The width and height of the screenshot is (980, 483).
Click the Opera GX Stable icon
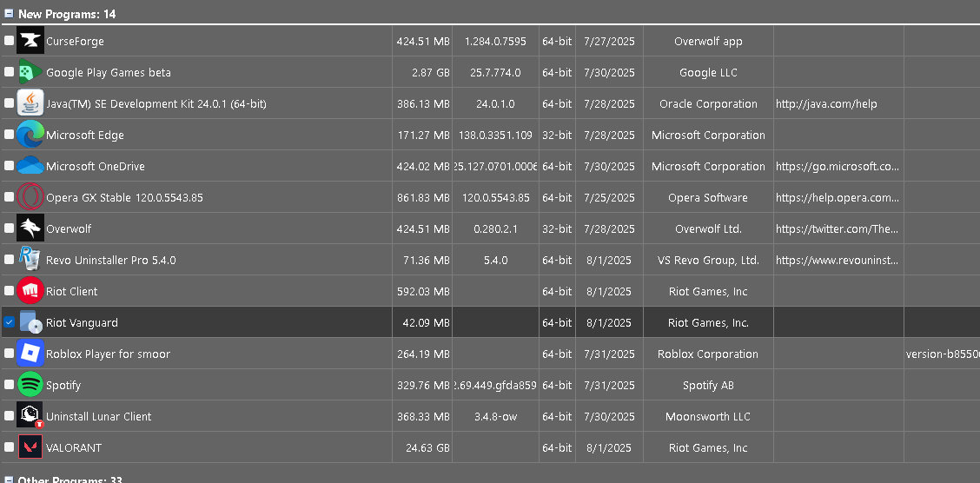pyautogui.click(x=30, y=197)
